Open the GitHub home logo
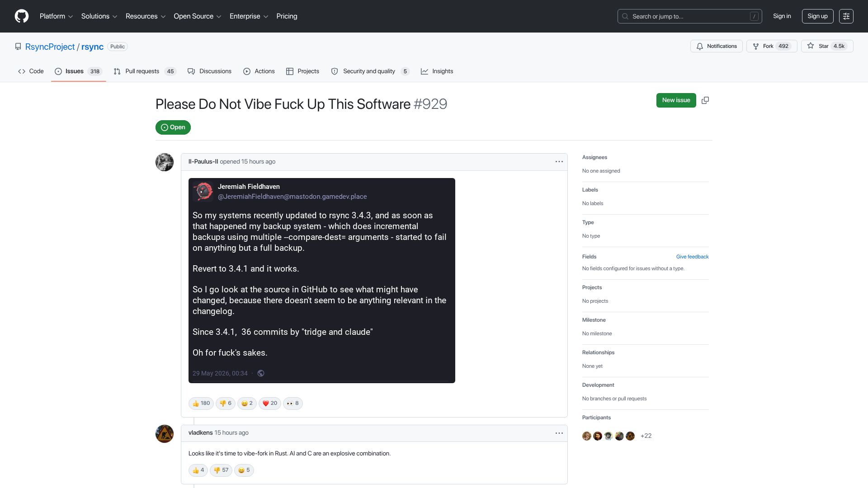 (x=22, y=16)
